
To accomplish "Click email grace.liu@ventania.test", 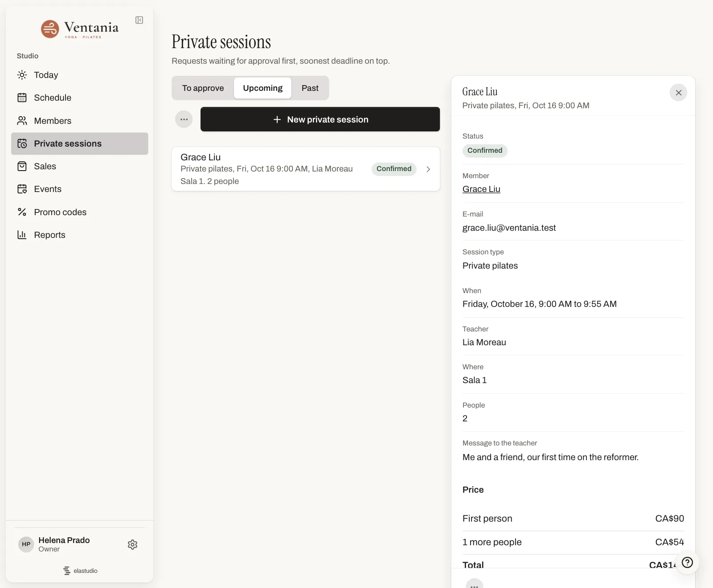I will (509, 228).
